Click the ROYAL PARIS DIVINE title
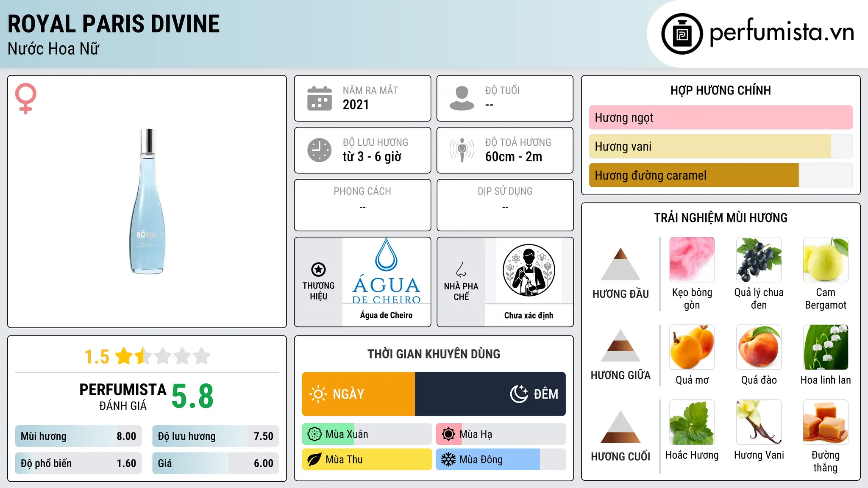This screenshot has width=868, height=488. [114, 24]
